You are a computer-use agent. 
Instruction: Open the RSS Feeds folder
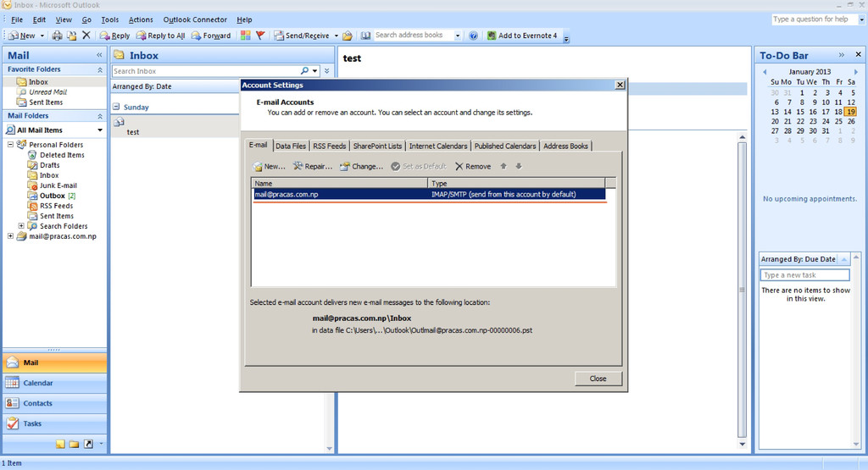[56, 206]
